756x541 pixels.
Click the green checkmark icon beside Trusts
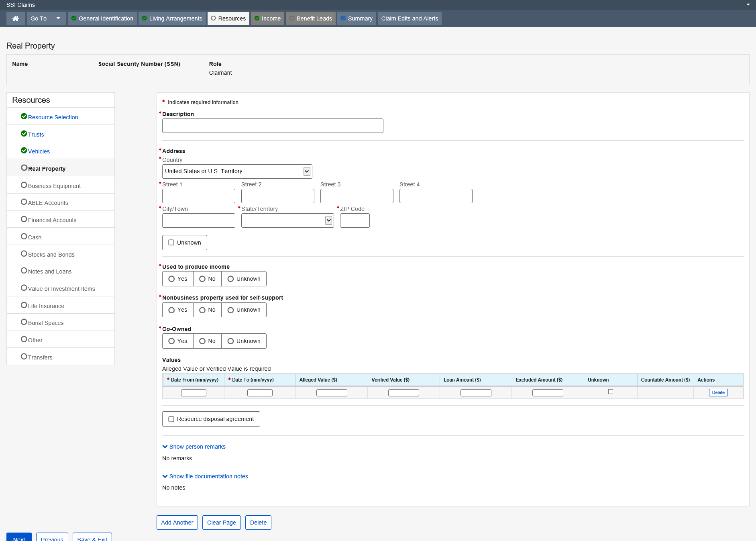tap(24, 134)
